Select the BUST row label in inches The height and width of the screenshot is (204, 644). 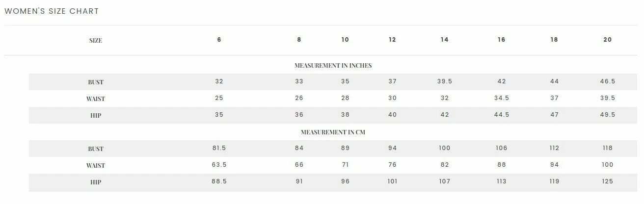(x=96, y=82)
